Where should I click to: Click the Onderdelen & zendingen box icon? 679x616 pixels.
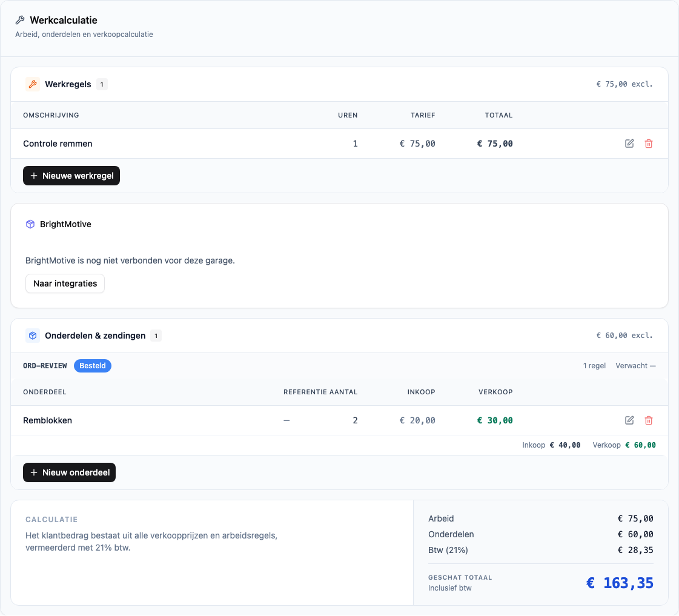click(33, 336)
